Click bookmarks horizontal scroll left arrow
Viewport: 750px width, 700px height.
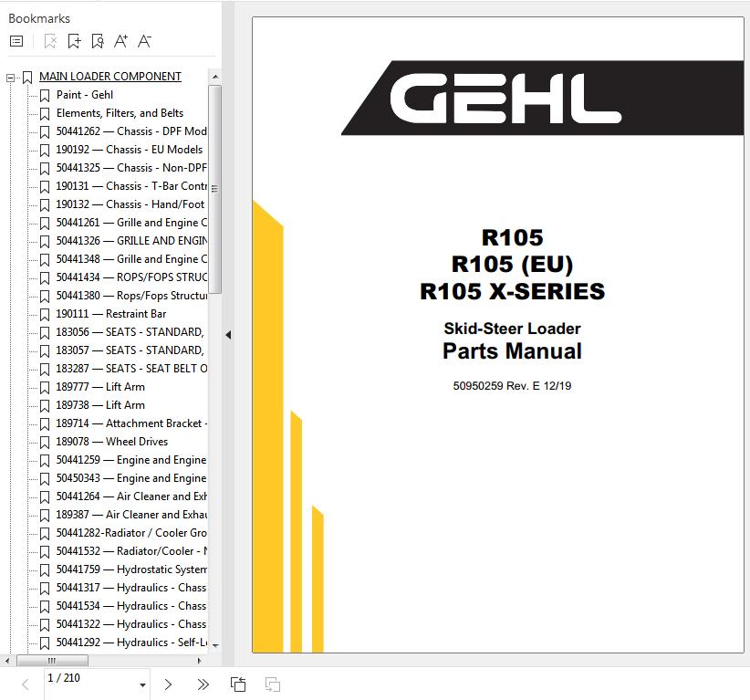pos(7,662)
